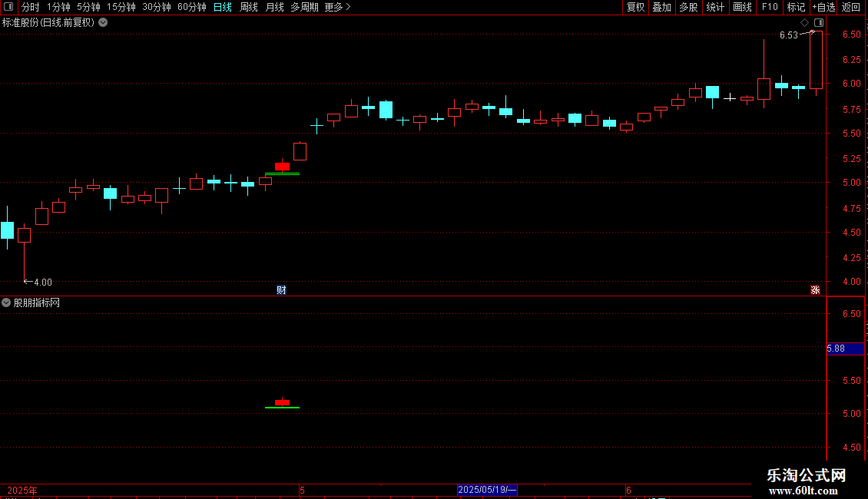Click the 6.00 price axis label
868x499 pixels.
(851, 84)
